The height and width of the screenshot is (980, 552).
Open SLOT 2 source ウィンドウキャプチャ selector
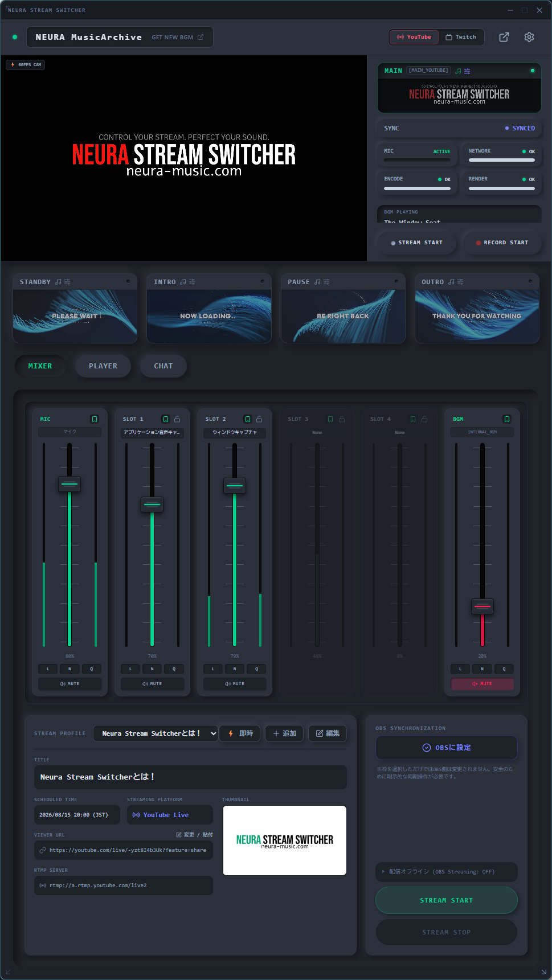tap(235, 432)
